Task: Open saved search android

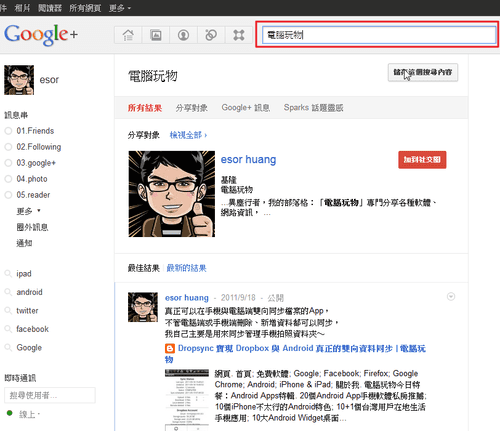Action: (x=29, y=292)
